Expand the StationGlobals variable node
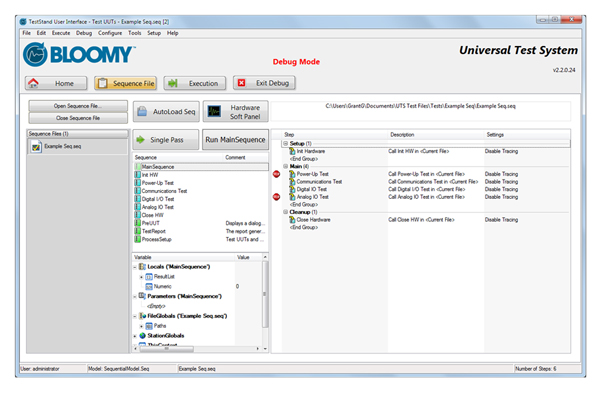Screen dimensions: 600x417 [x=136, y=335]
